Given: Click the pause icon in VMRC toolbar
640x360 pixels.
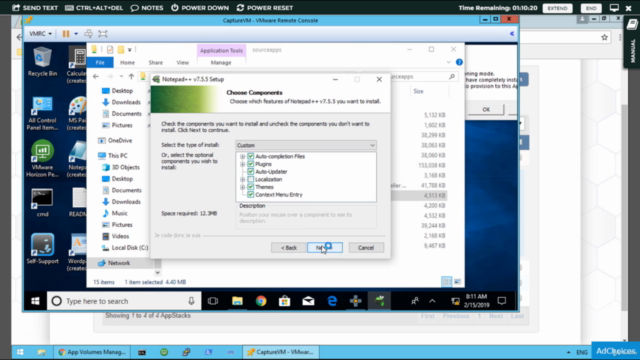Looking at the screenshot, I should (66, 34).
